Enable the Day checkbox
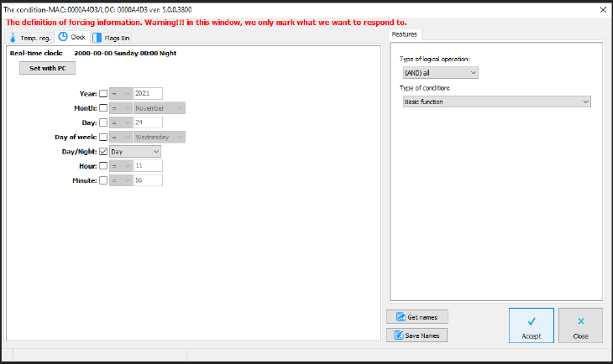The image size is (613, 364). 103,122
